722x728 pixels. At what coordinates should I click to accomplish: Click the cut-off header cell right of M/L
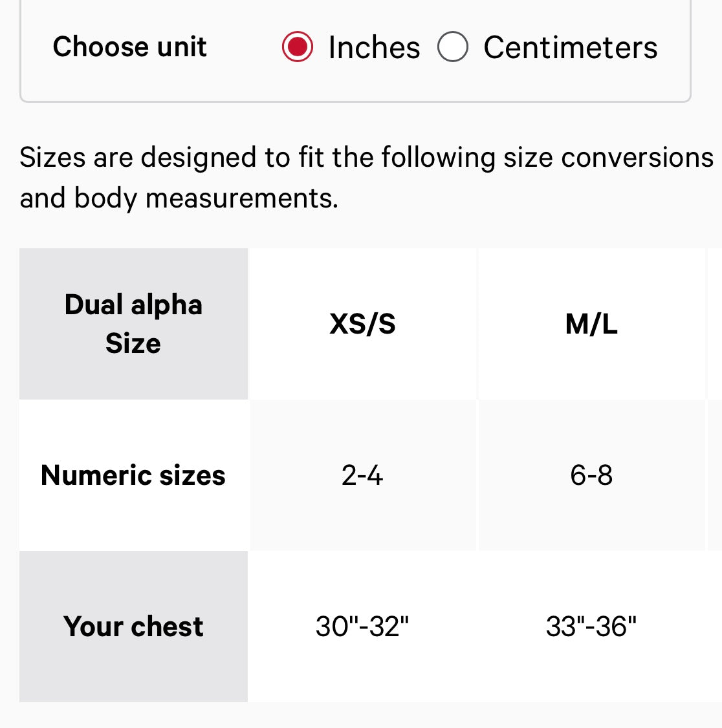point(715,324)
